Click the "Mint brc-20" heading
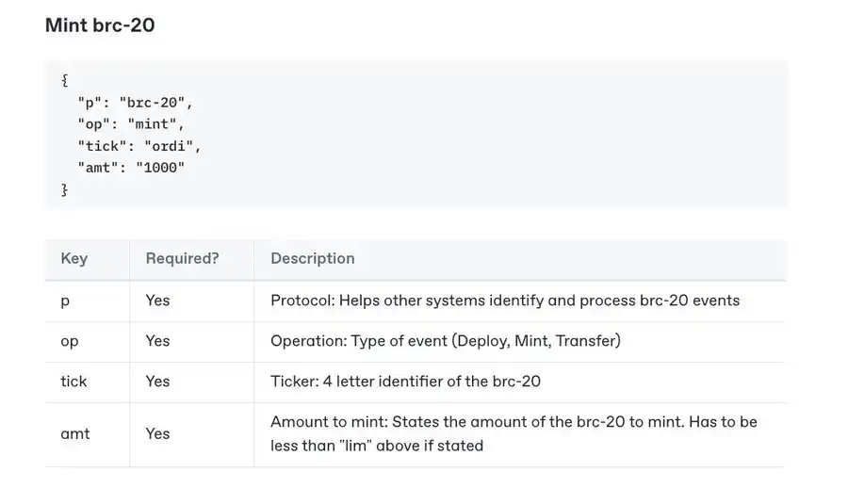Screen dimensions: 848x504 [x=100, y=25]
